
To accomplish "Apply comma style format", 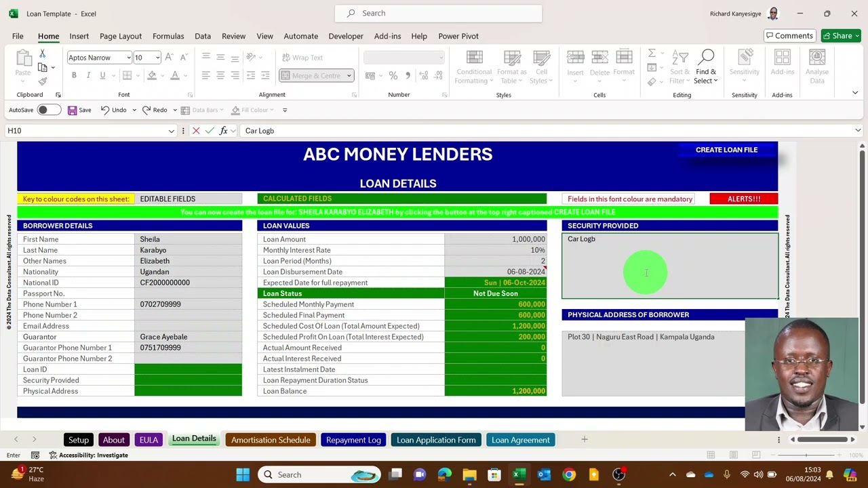I will coord(408,75).
